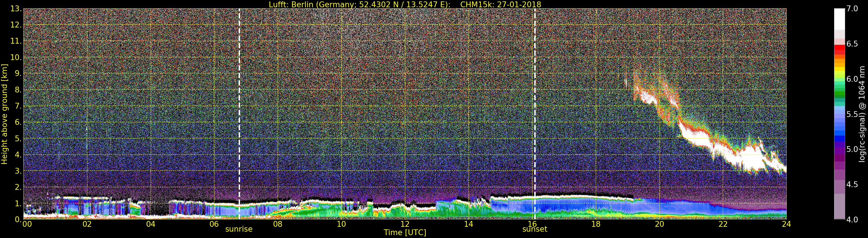
Task: Click the white segment at the colorbar top
Action: click(x=839, y=19)
